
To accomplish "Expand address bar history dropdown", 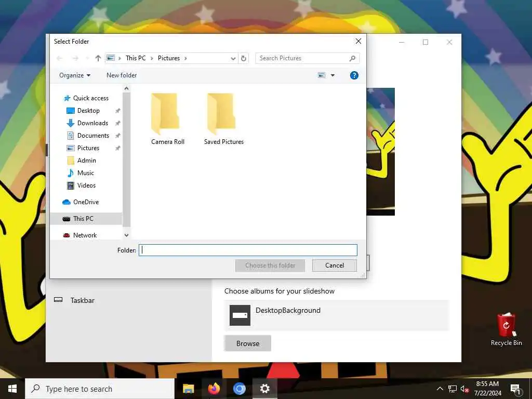I will coord(233,58).
